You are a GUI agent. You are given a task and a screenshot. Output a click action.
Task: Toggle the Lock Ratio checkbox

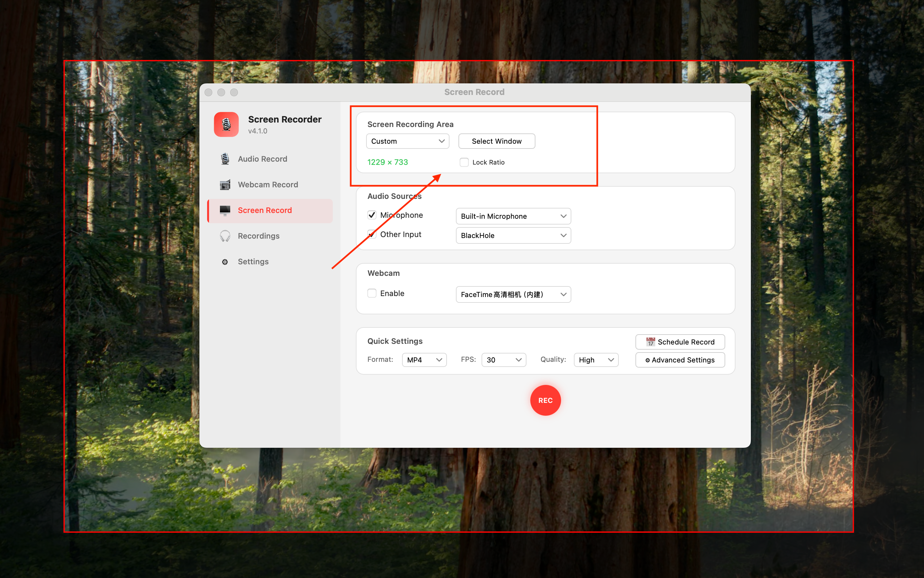click(x=464, y=163)
